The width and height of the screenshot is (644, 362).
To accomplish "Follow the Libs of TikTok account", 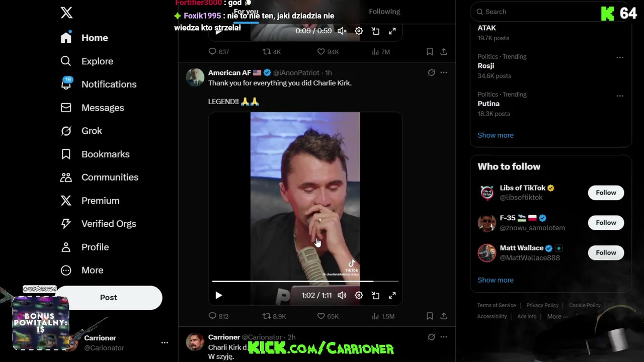I will click(x=606, y=193).
